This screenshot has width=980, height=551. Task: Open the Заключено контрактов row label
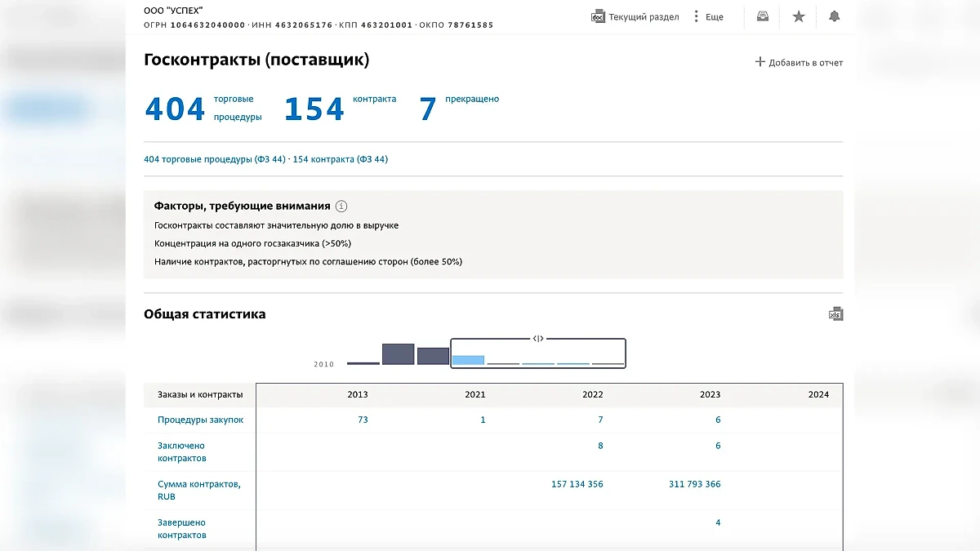[x=181, y=451]
